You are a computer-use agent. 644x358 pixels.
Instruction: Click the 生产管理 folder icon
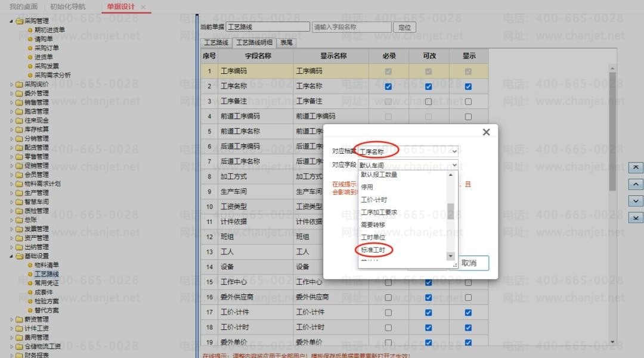(19, 193)
